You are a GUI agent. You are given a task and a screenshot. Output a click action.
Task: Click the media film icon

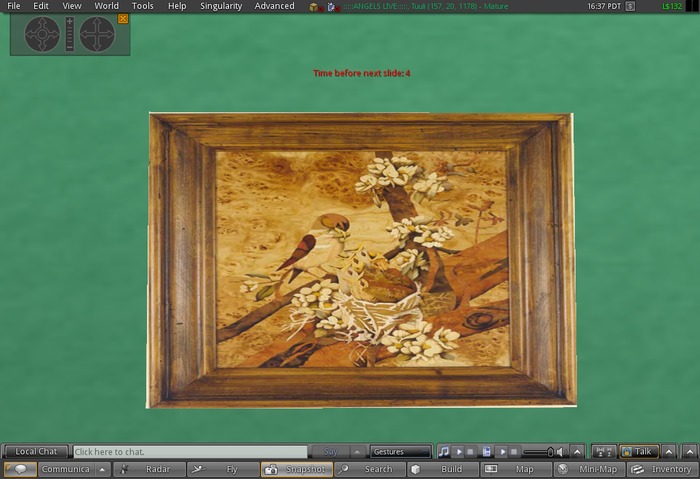tap(487, 452)
